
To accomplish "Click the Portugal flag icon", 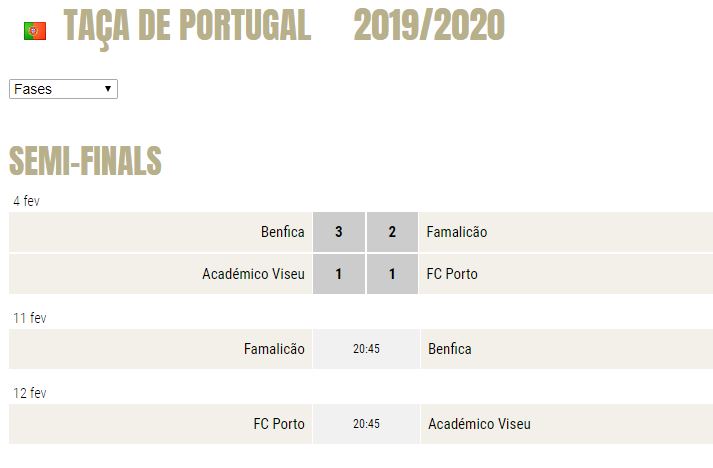I will tap(35, 31).
